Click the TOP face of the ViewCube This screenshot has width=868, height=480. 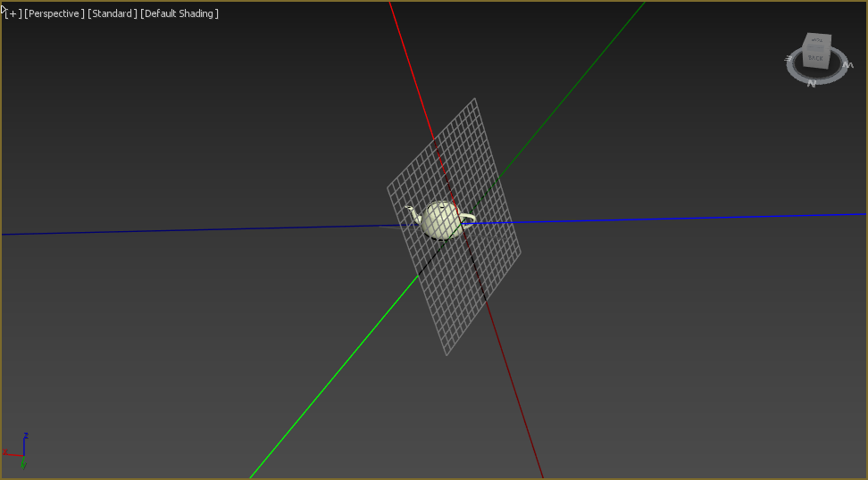[x=817, y=40]
